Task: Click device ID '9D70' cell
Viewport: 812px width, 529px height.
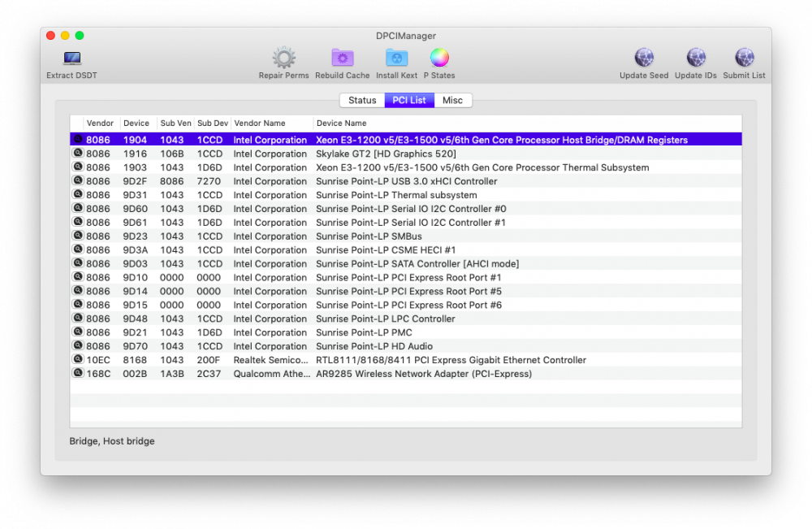Action: coord(135,346)
